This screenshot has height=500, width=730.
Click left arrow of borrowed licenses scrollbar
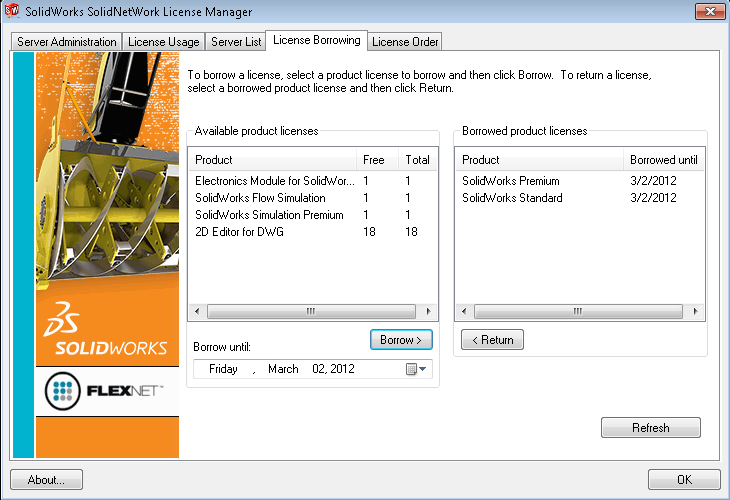coord(464,311)
